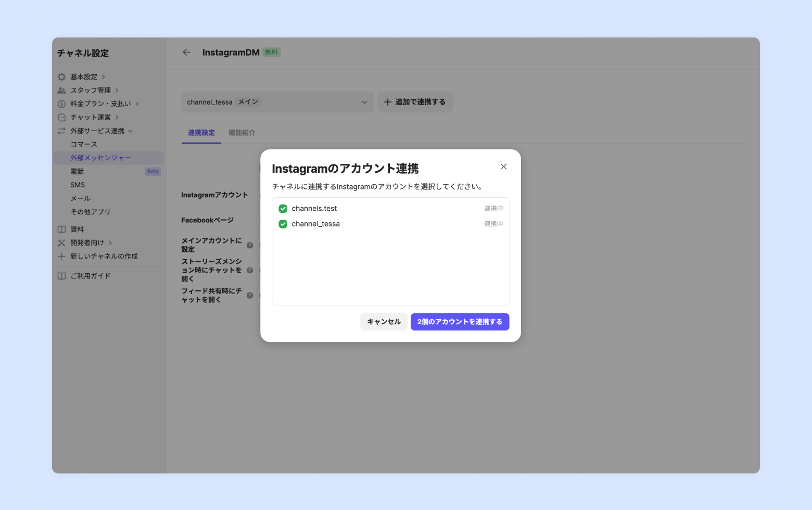
Task: Click the plus icon beside 新しいチャネルの作成
Action: (x=61, y=257)
